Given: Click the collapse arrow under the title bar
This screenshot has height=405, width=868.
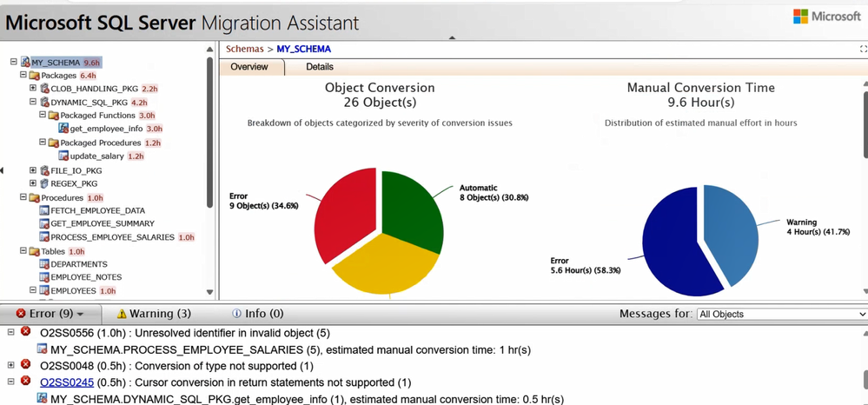Looking at the screenshot, I should (452, 37).
